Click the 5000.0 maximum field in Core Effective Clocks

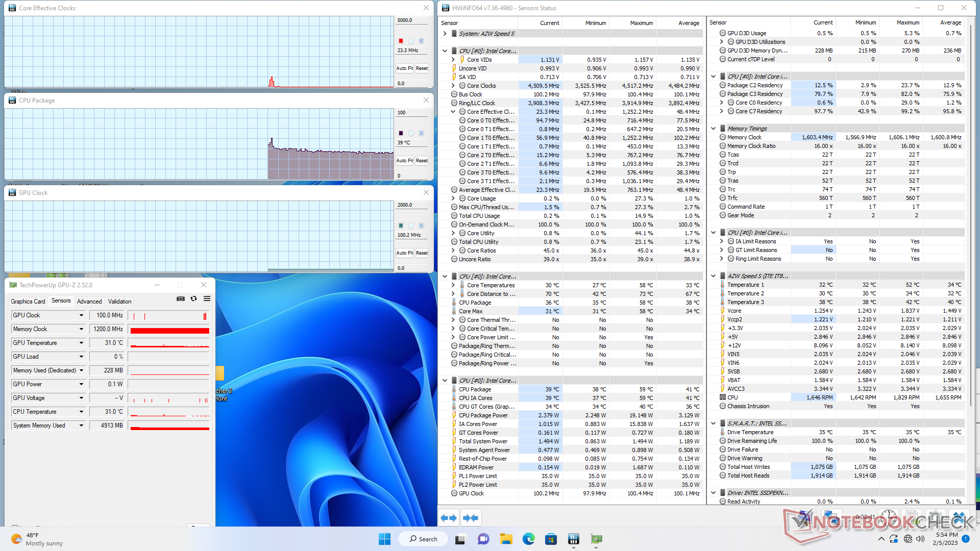pos(412,20)
